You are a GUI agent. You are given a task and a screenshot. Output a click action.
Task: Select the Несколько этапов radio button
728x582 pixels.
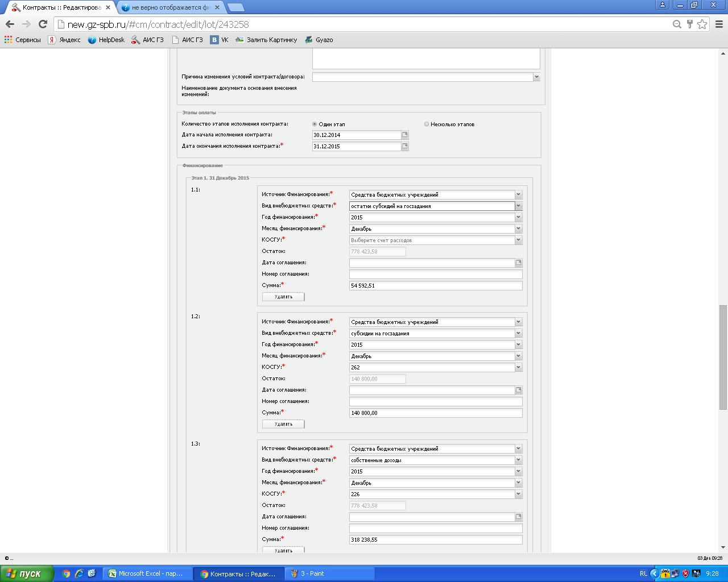[x=427, y=124]
